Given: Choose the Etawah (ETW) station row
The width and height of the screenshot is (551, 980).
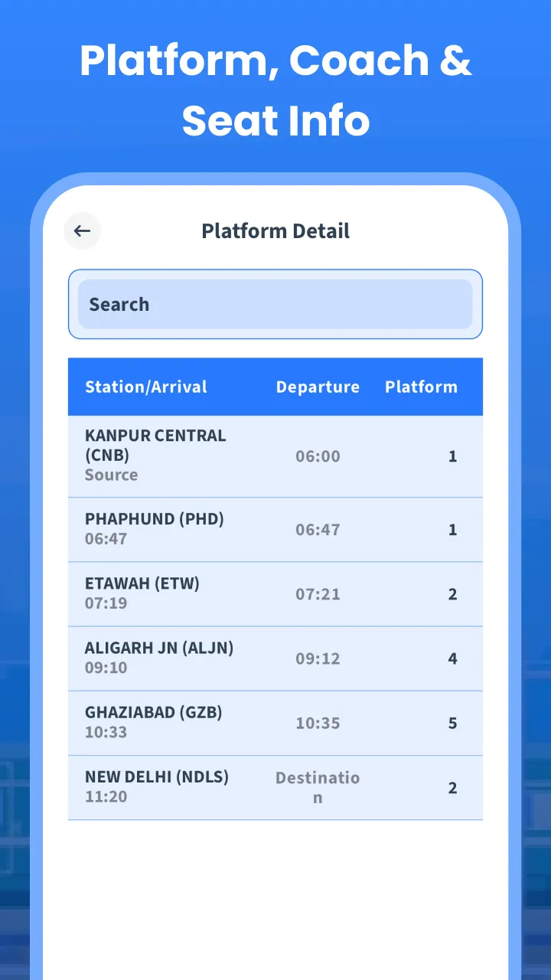Looking at the screenshot, I should point(142,583).
